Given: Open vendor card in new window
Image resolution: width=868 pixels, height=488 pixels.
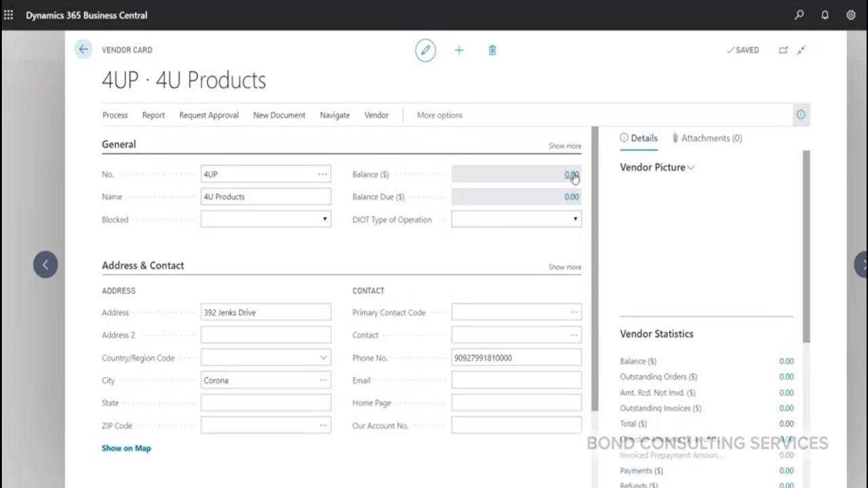Looking at the screenshot, I should point(783,50).
